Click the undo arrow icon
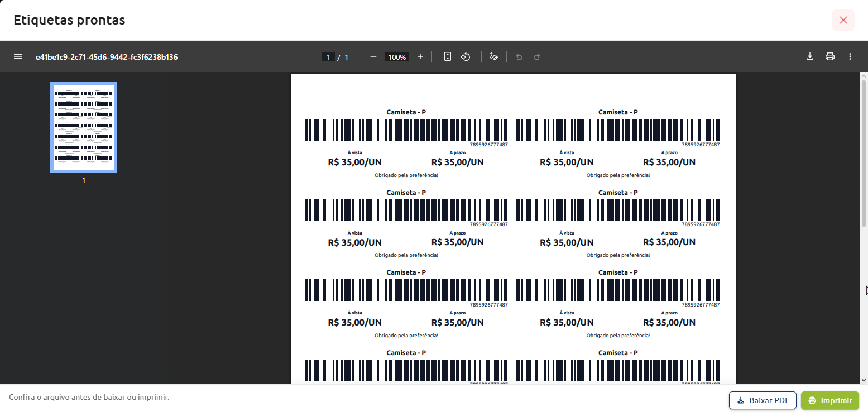The height and width of the screenshot is (416, 868). tap(519, 56)
